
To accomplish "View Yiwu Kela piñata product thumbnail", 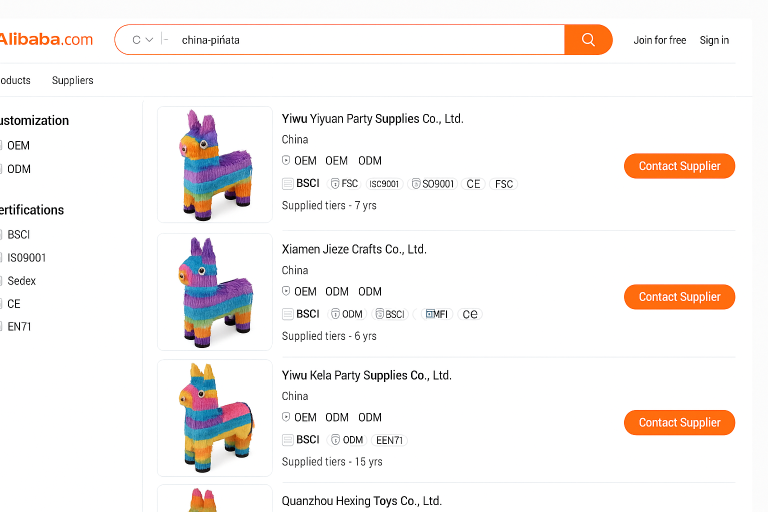I will 215,418.
